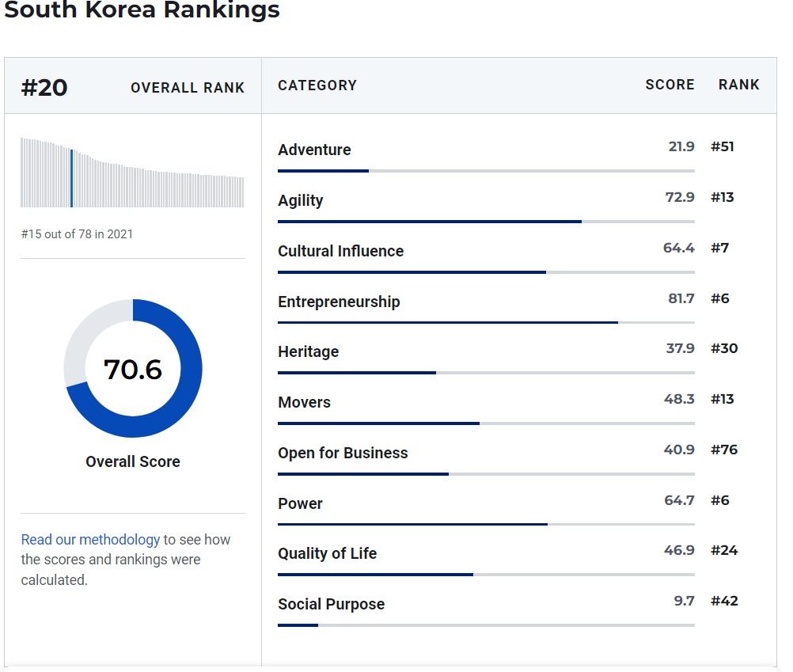Click the highlighted blue bar in ranking histogram
This screenshot has width=793, height=672.
point(72,178)
